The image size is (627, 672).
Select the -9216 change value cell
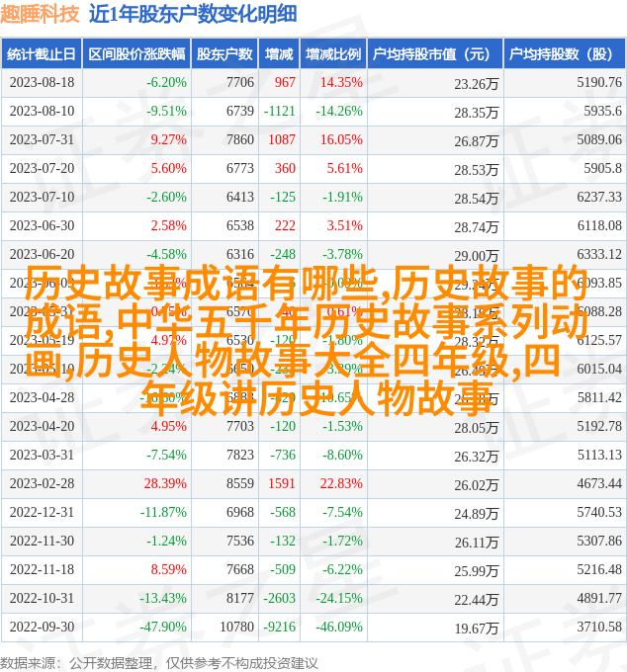(281, 628)
